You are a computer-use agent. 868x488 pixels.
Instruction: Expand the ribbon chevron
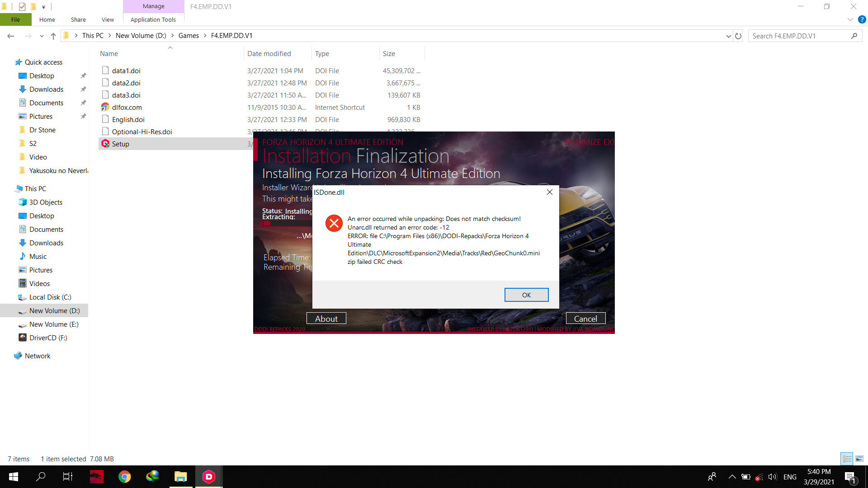tap(850, 19)
